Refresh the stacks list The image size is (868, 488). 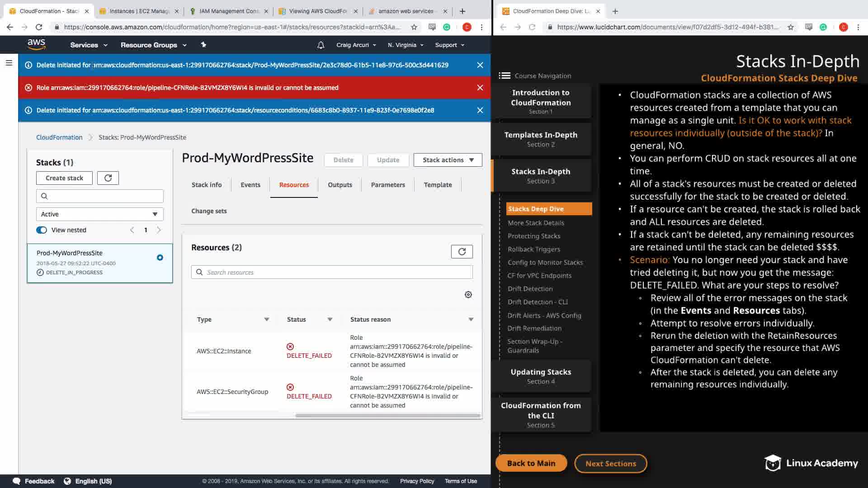pos(108,178)
